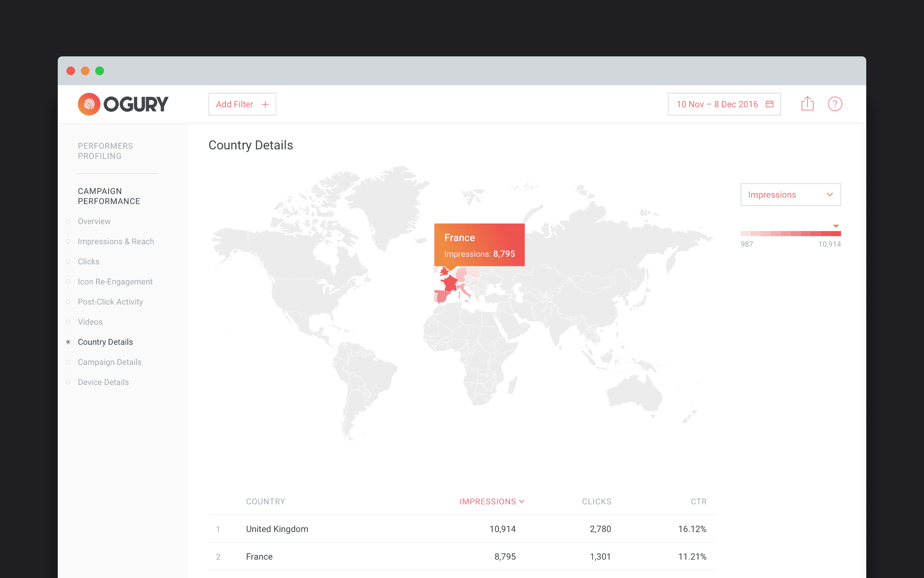Image resolution: width=924 pixels, height=578 pixels.
Task: Click the France tooltip on the map
Action: [x=479, y=245]
